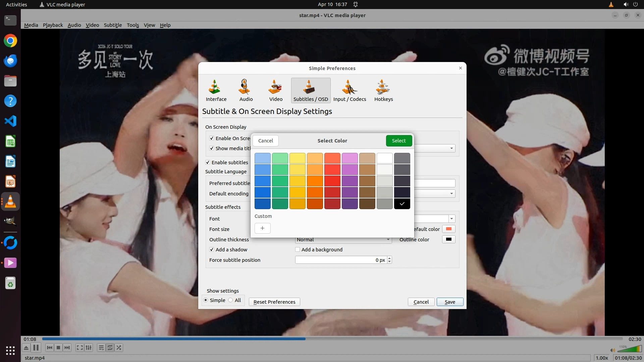Toggle fullscreen video mode
Image resolution: width=644 pixels, height=362 pixels.
[x=79, y=348]
